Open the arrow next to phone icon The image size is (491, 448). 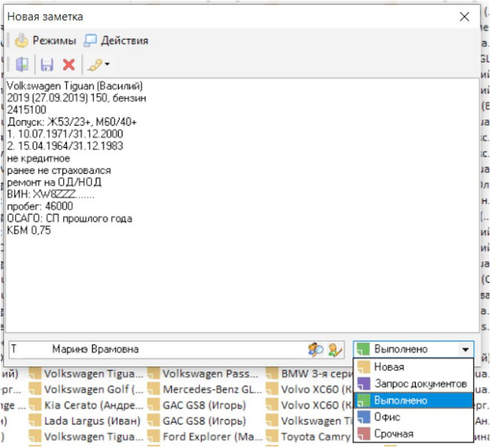click(x=107, y=65)
